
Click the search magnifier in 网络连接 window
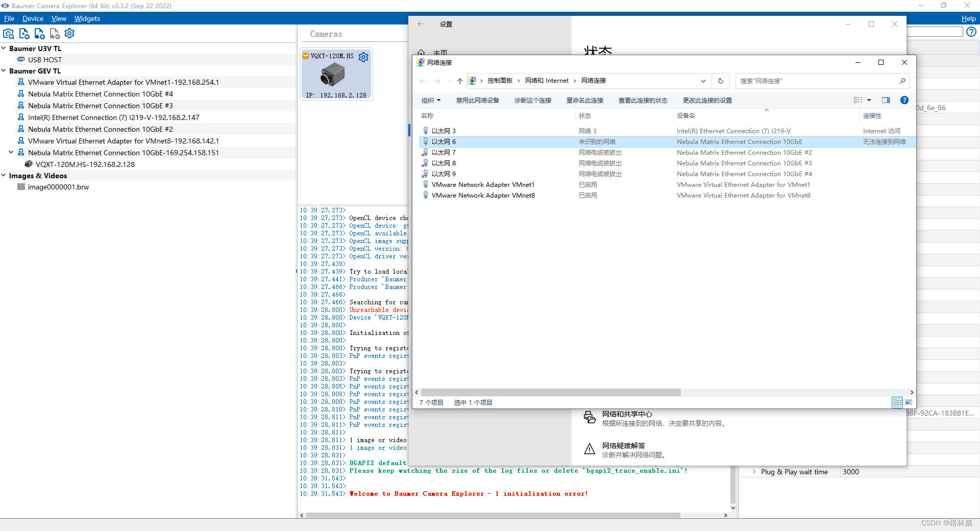click(x=902, y=81)
